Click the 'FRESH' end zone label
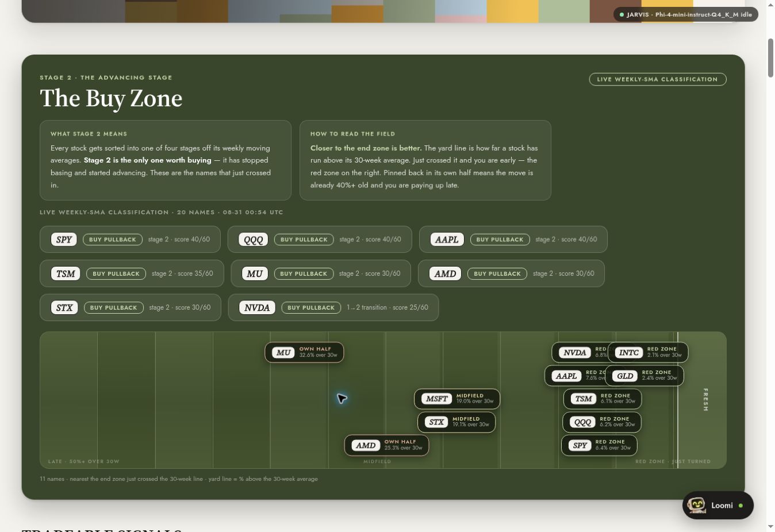 (x=705, y=399)
